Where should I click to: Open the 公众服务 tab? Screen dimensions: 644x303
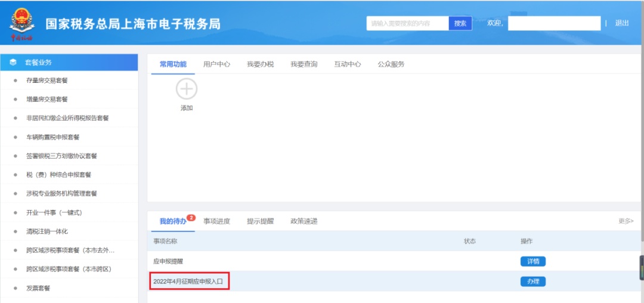391,64
